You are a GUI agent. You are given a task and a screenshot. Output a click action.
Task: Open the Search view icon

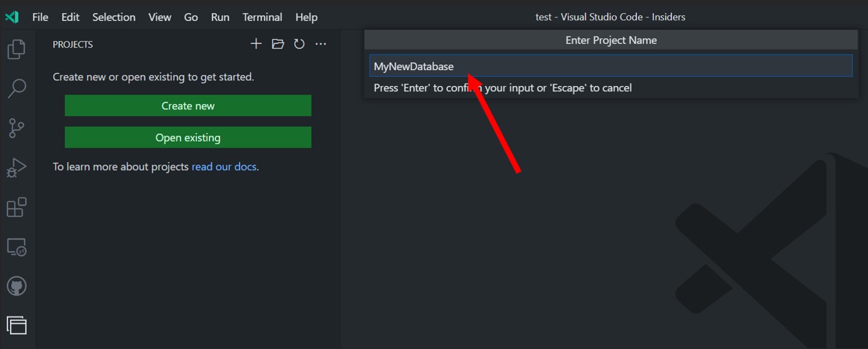[x=17, y=88]
